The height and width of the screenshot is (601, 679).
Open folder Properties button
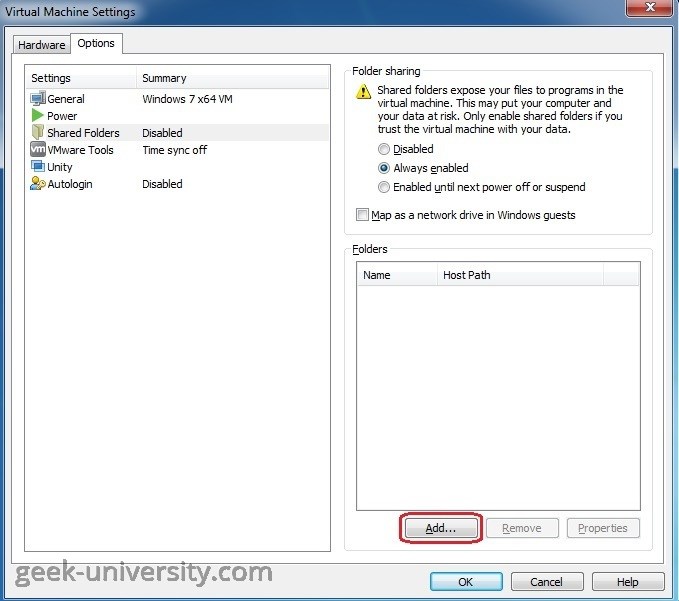(x=603, y=528)
